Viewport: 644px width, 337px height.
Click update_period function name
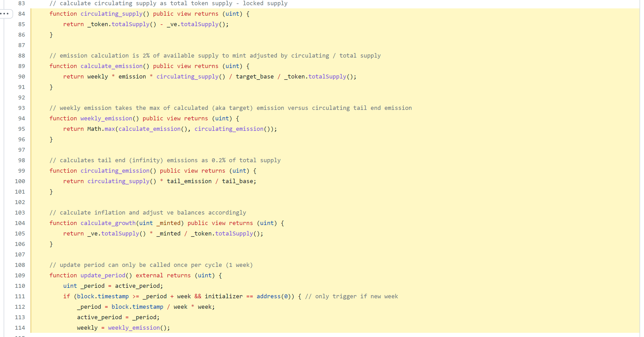(103, 276)
